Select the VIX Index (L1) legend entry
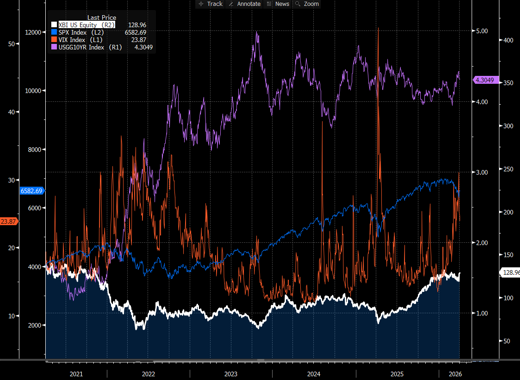 (80, 40)
